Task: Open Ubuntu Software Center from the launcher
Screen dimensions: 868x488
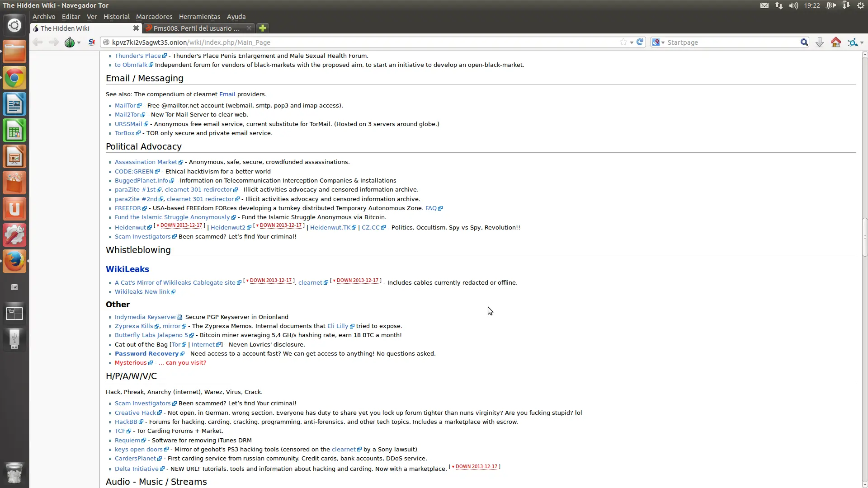Action: coord(14,183)
